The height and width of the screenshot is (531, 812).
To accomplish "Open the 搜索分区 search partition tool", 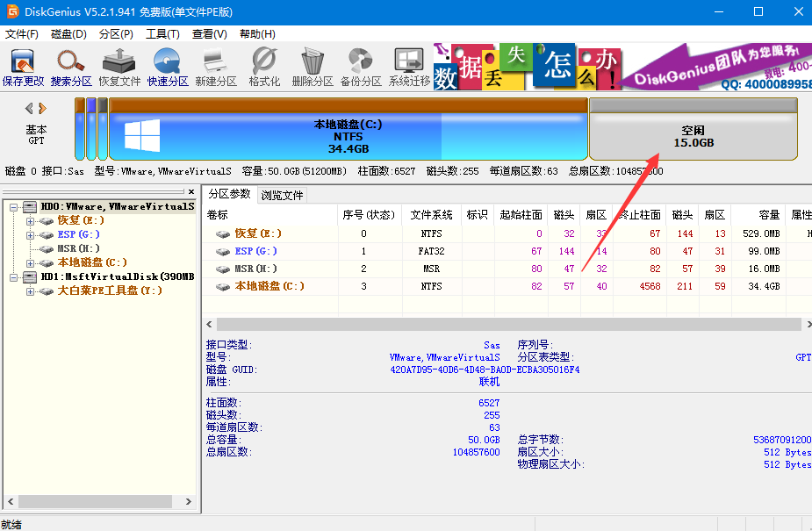I will click(71, 68).
